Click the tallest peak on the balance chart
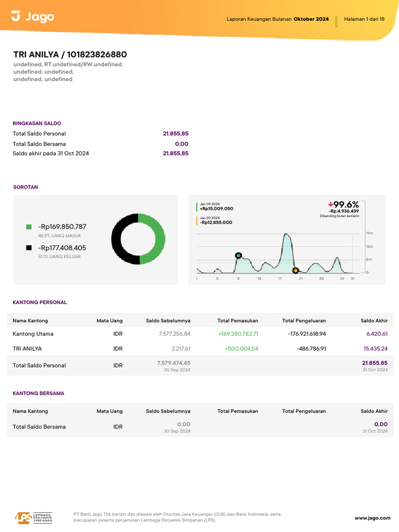Viewport: 399px width, 532px height. tap(286, 236)
